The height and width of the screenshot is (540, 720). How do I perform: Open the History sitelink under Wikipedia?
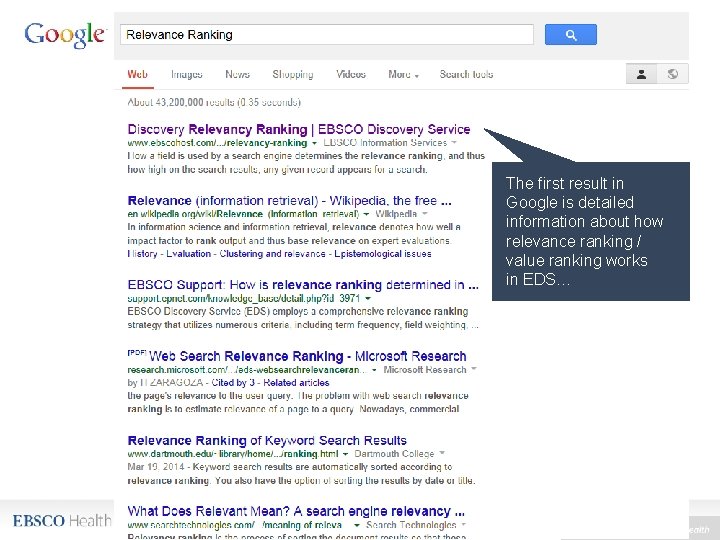point(142,254)
